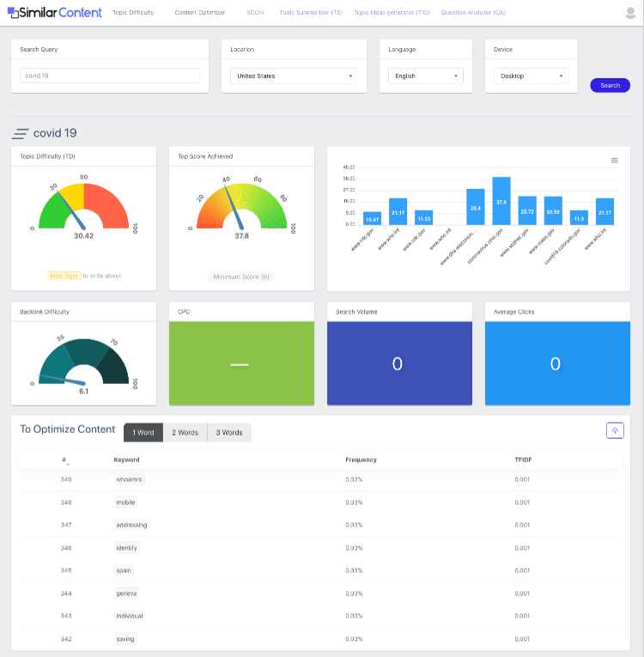Switch to the 3 Words tab

point(229,432)
